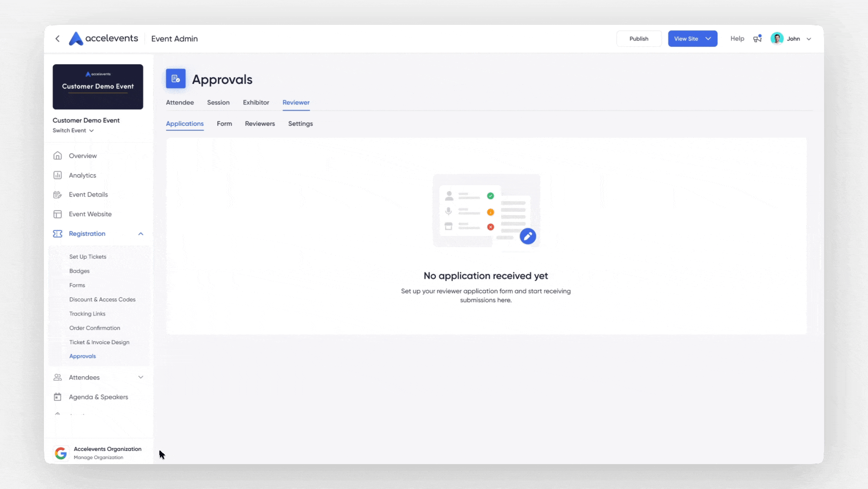Select the Applications sub-tab

click(x=185, y=124)
